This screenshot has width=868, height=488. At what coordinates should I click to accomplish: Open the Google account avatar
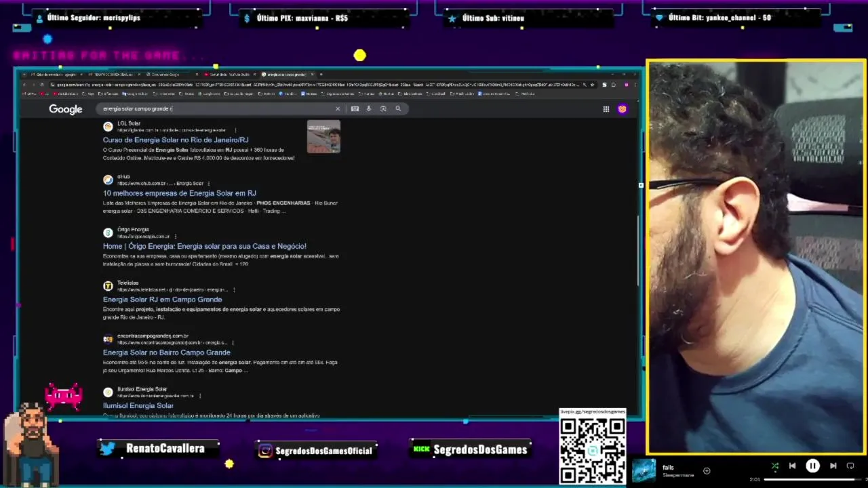[622, 109]
